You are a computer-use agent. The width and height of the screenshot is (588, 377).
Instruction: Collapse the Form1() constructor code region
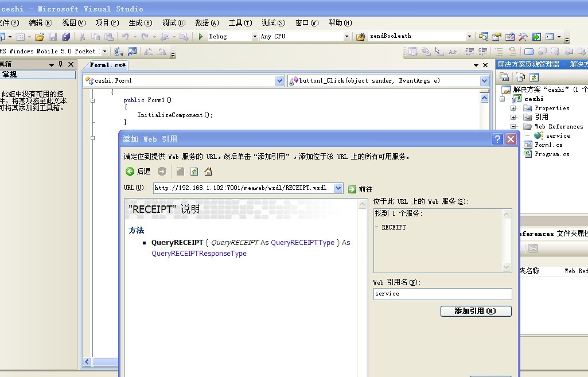(92, 100)
